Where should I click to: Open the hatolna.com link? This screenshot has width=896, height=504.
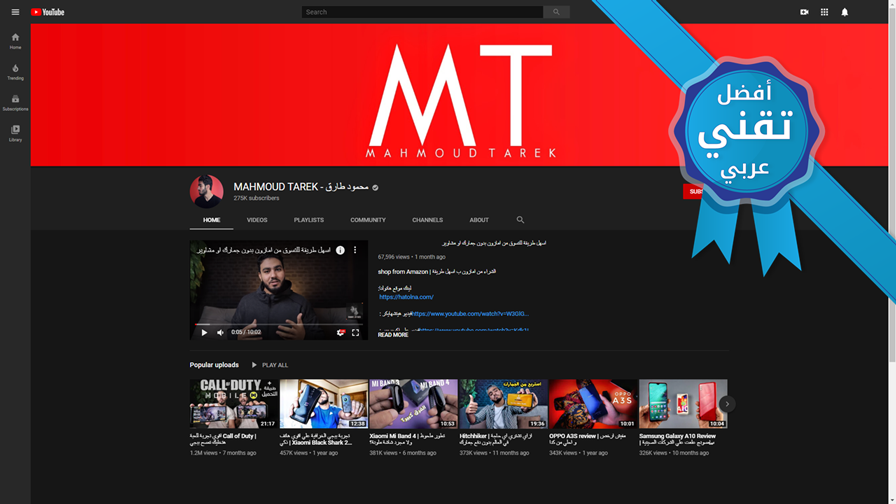tap(406, 297)
